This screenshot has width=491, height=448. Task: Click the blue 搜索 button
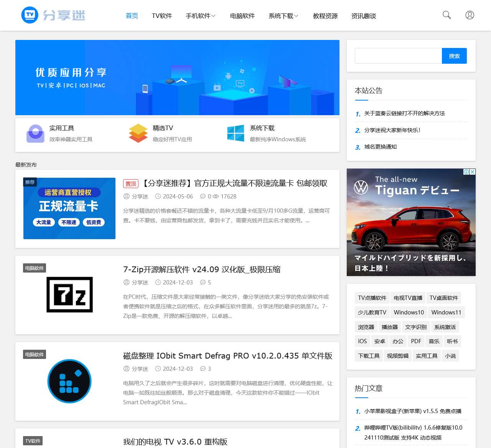pos(454,56)
